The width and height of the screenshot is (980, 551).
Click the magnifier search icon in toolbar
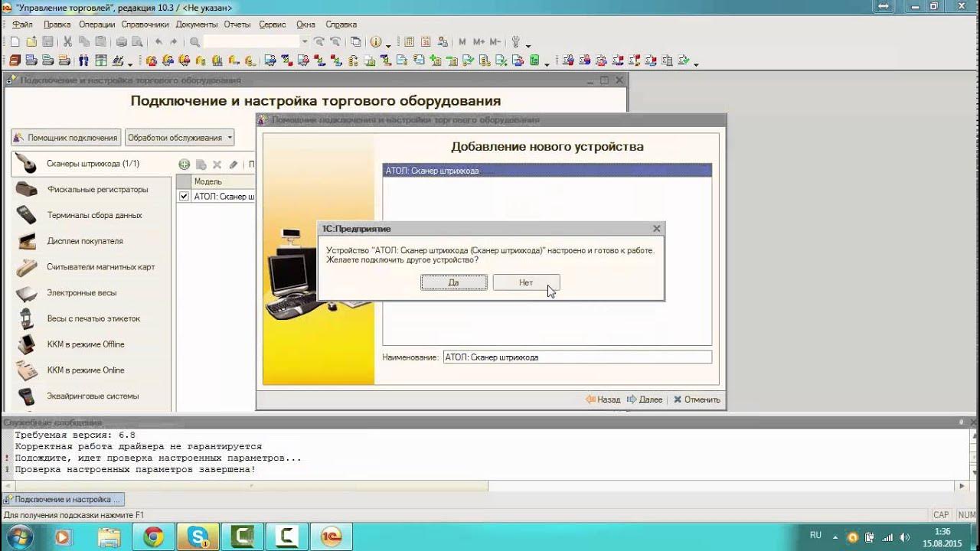pyautogui.click(x=194, y=41)
